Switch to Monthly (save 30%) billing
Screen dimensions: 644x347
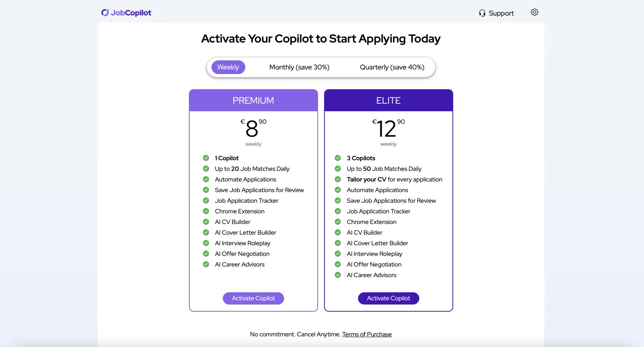coord(299,67)
